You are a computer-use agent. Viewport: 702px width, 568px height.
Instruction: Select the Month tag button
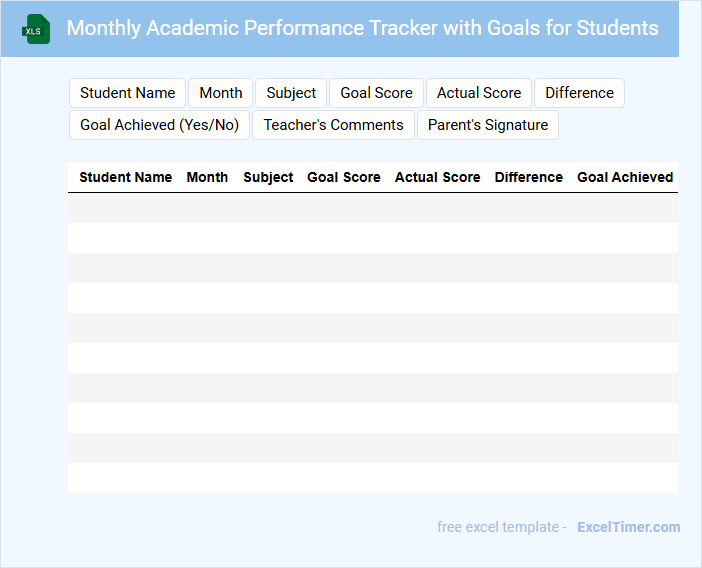220,93
